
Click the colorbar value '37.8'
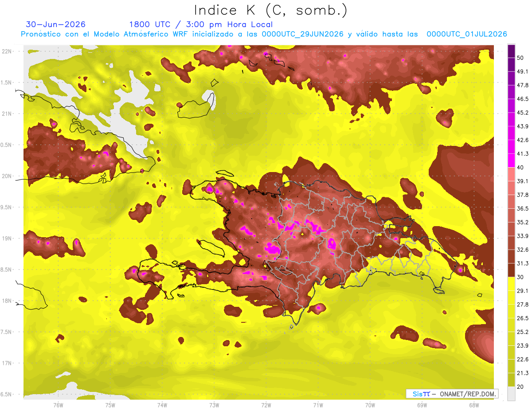[x=522, y=195]
